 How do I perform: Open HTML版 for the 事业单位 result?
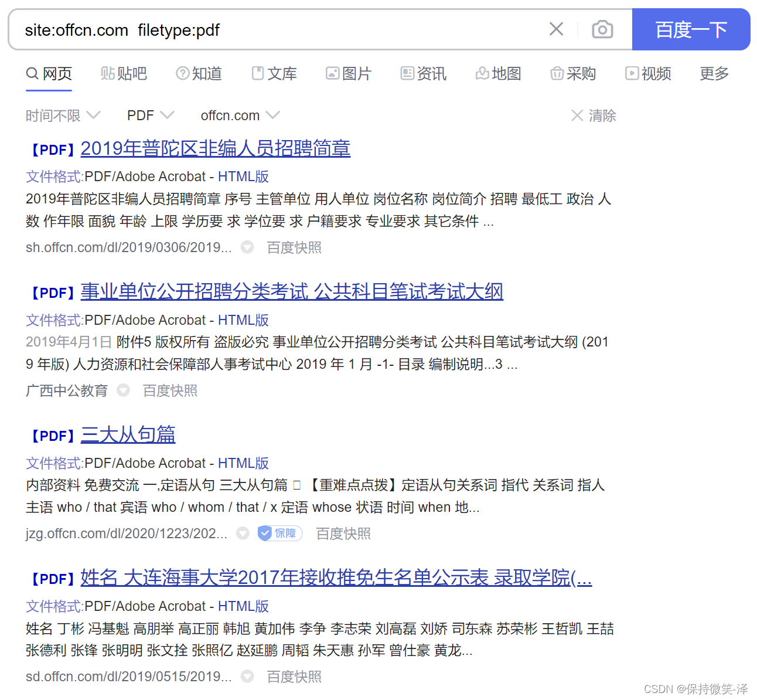[243, 320]
